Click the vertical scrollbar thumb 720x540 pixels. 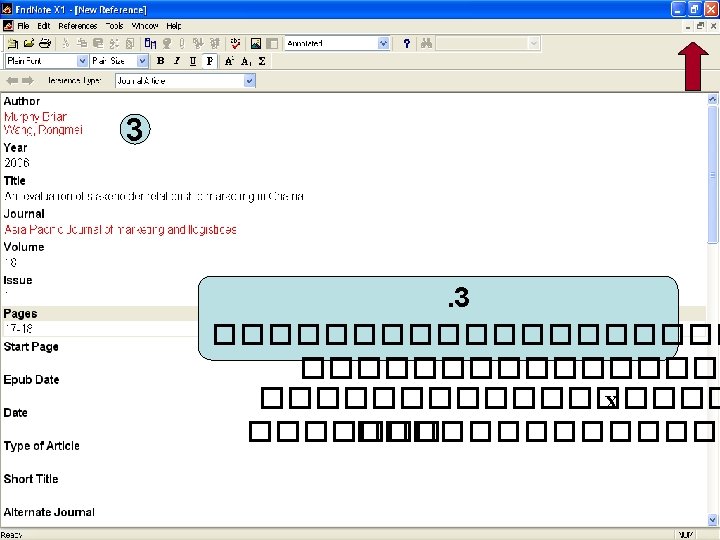712,174
